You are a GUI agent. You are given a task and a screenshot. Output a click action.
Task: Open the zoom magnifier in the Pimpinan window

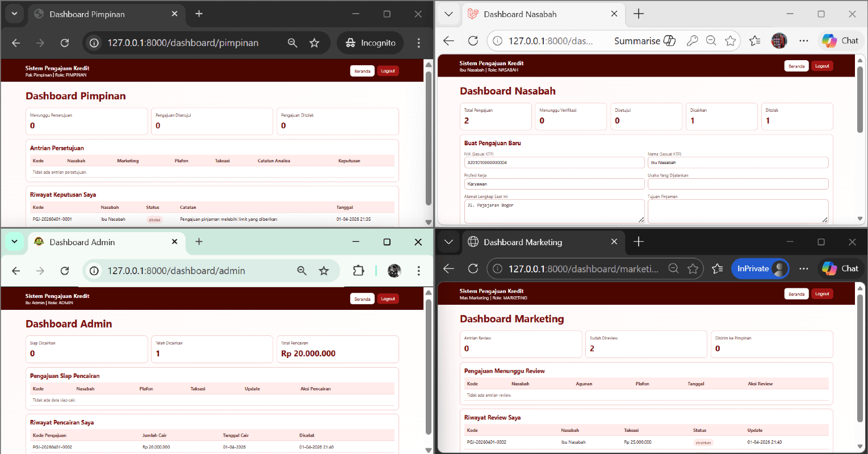coord(292,43)
